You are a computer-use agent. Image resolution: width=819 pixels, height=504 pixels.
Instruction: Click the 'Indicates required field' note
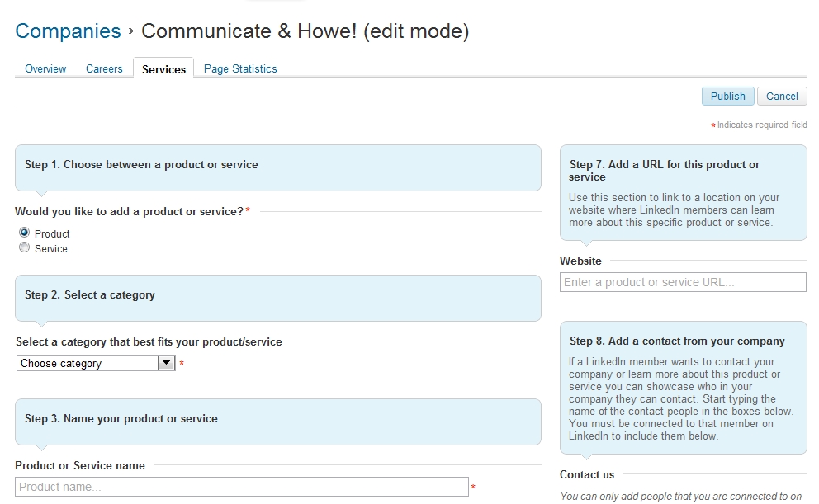761,125
